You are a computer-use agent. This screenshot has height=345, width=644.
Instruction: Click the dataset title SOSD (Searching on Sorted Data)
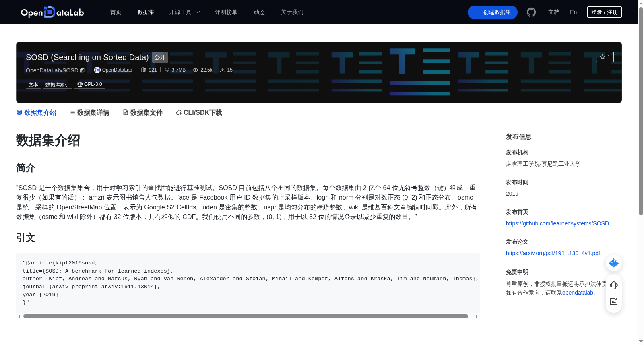(x=87, y=57)
